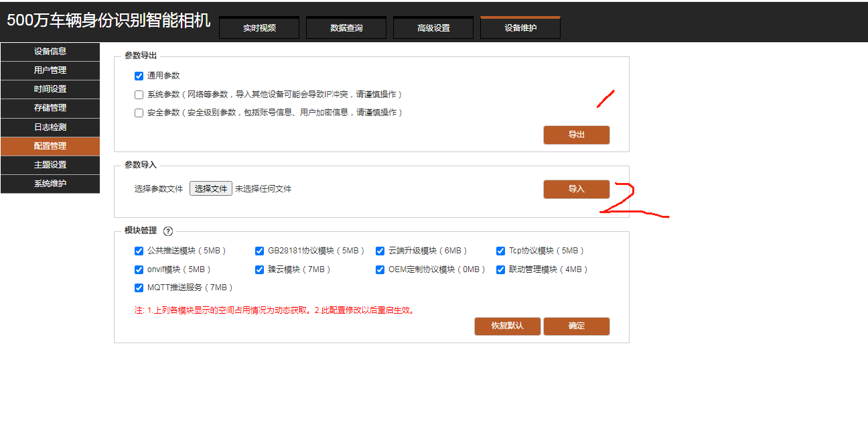Open 日志检测 sidebar entry
Viewport: 868px width, 431px height.
coord(50,127)
